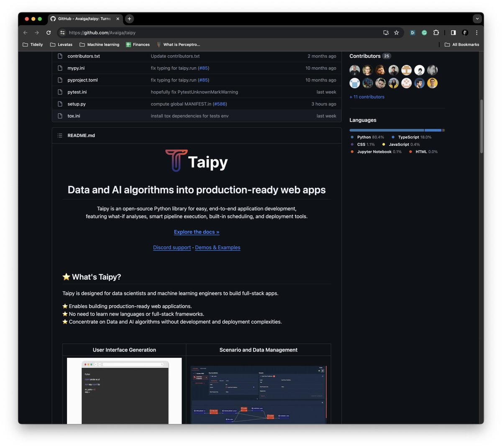Open site information icon in address bar
The height and width of the screenshot is (448, 502).
(x=62, y=33)
